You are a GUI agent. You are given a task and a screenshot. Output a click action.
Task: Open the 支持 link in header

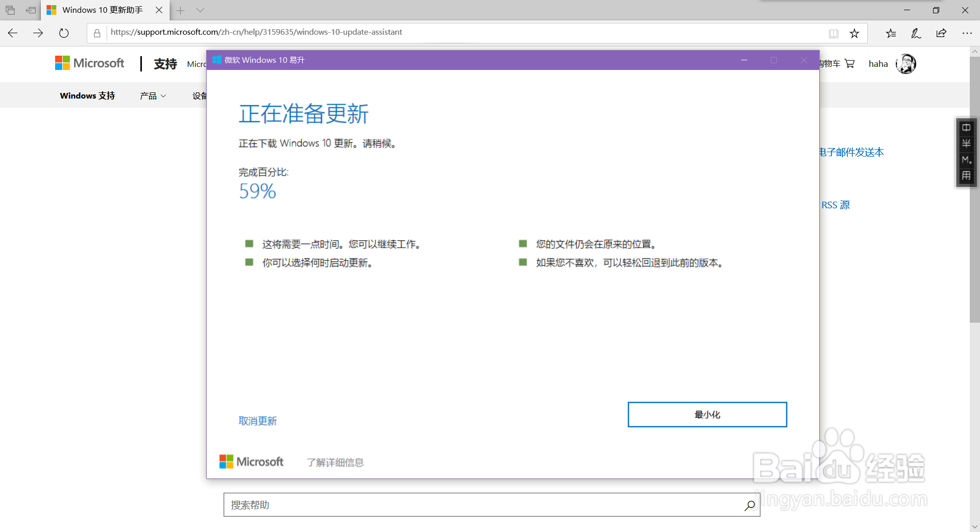coord(165,64)
